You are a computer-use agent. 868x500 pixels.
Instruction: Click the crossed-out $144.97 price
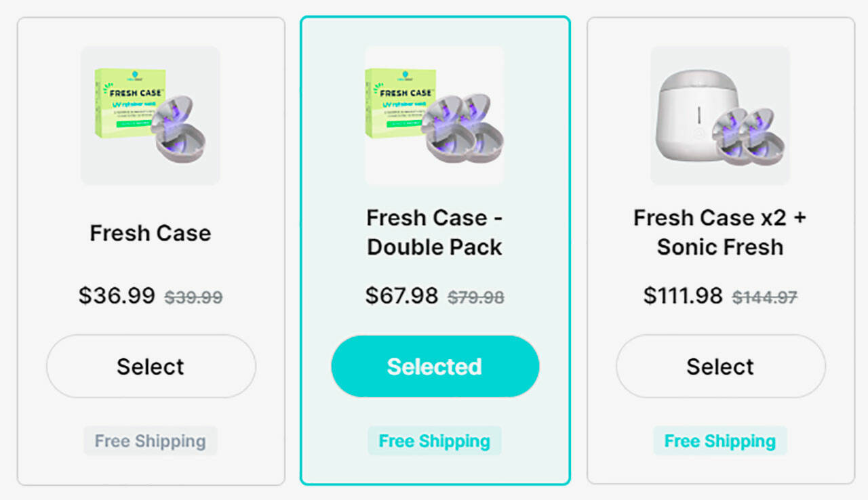click(764, 297)
